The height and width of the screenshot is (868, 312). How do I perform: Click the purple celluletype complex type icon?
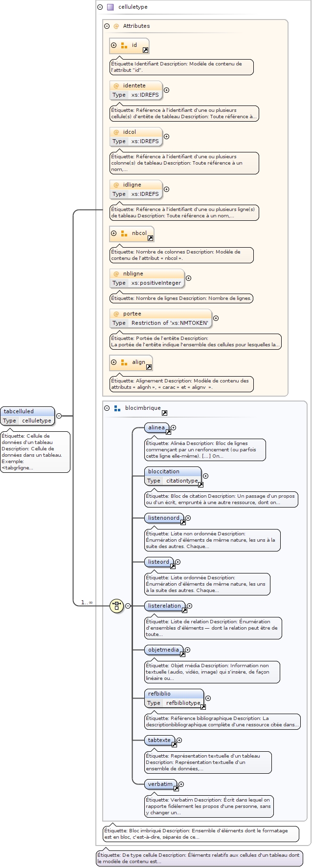110,7
